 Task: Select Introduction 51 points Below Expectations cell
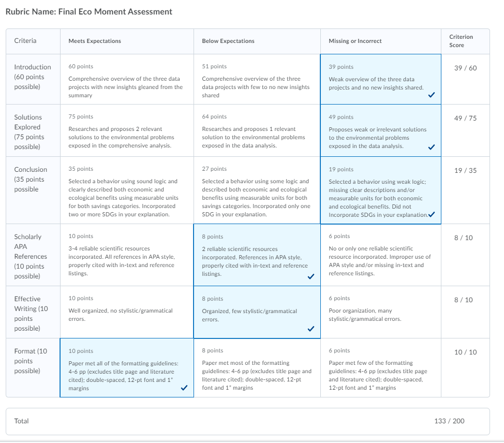point(257,79)
